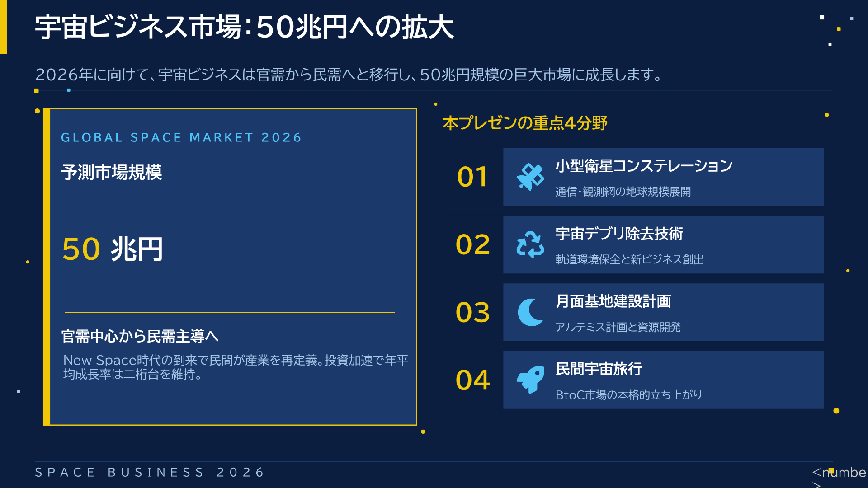The image size is (868, 488).
Task: Click the rocket icon in card 04
Action: coord(530,380)
